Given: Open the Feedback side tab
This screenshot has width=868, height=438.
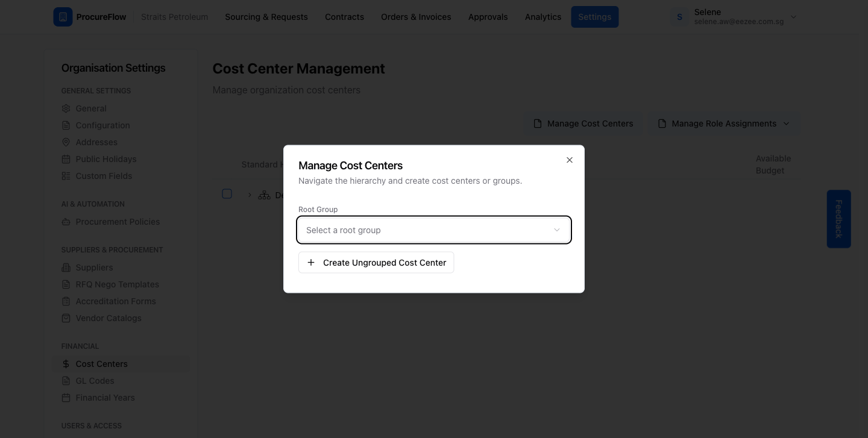Looking at the screenshot, I should pos(838,219).
